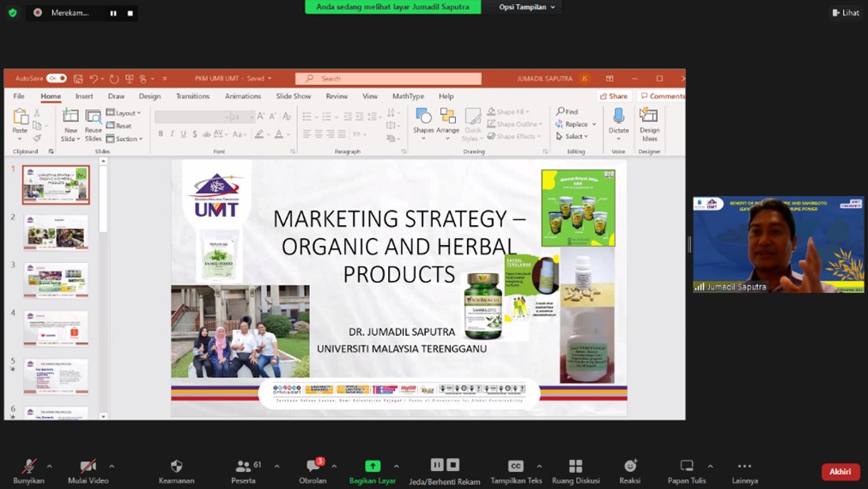Pause the Zoom recording indicator

click(113, 13)
